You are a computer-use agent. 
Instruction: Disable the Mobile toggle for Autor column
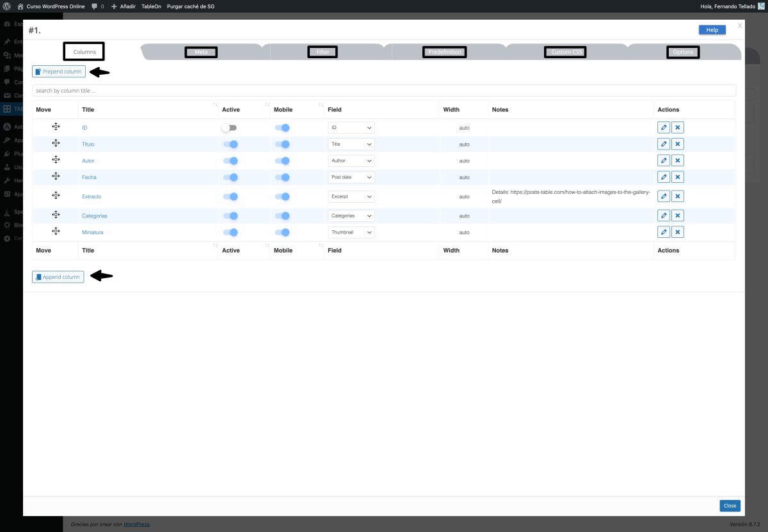282,161
